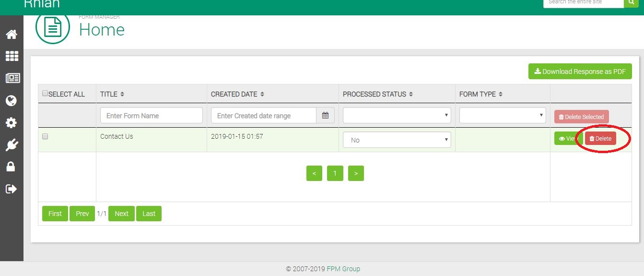644x276 pixels.
Task: Click the logout arrow icon in sidebar
Action: coord(11,189)
